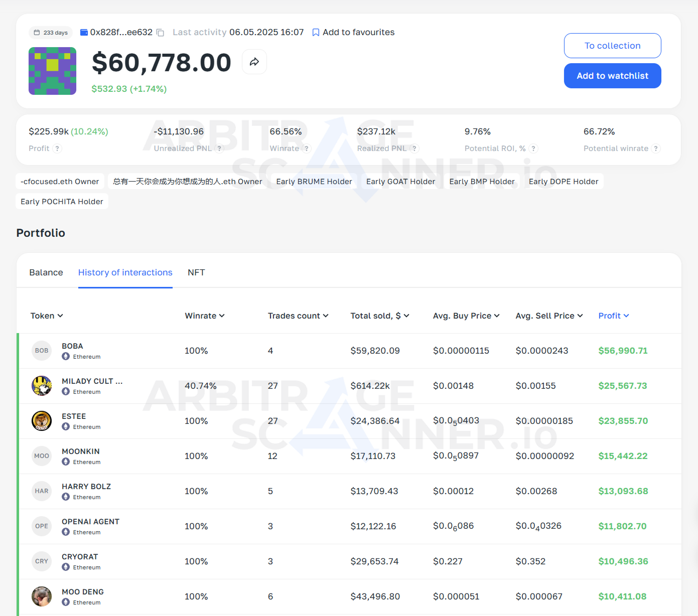The width and height of the screenshot is (698, 616).
Task: Sort table by Winrate column
Action: click(x=205, y=316)
